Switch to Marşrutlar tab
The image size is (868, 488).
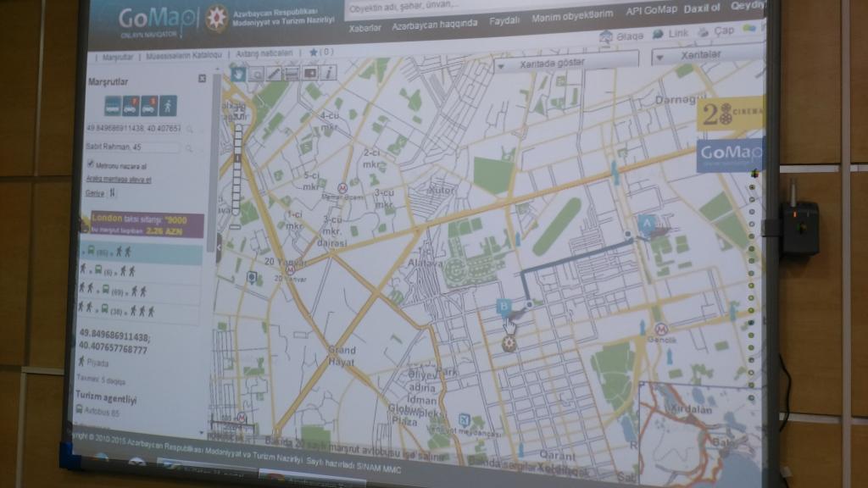117,57
